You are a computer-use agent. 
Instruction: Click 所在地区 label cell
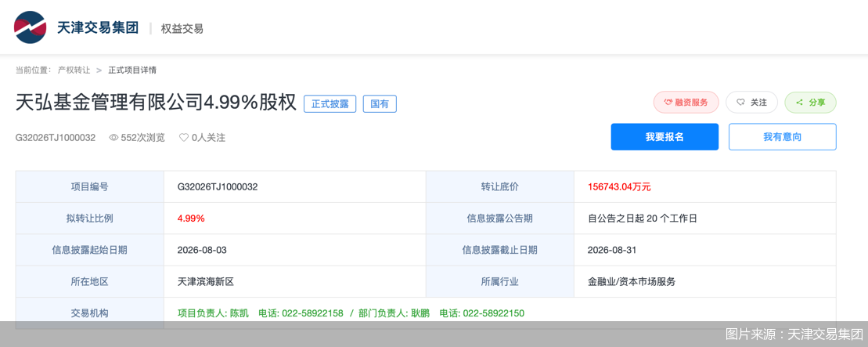pyautogui.click(x=90, y=281)
